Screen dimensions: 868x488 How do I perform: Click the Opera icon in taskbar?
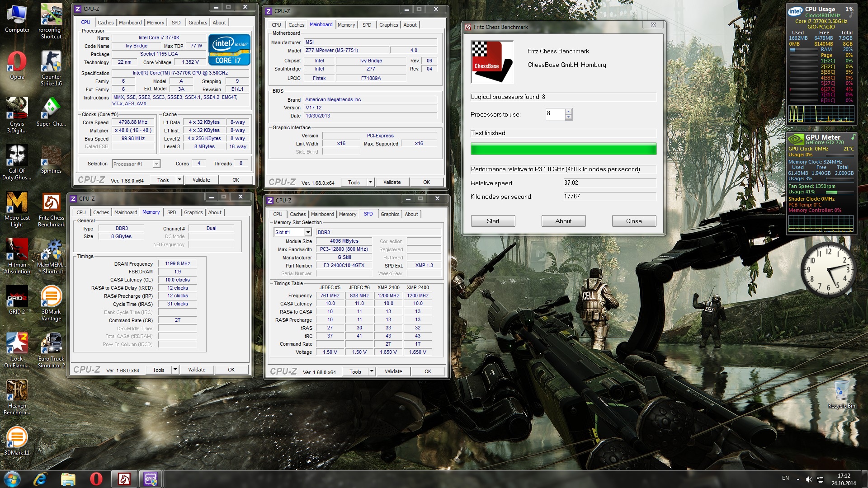coord(96,479)
